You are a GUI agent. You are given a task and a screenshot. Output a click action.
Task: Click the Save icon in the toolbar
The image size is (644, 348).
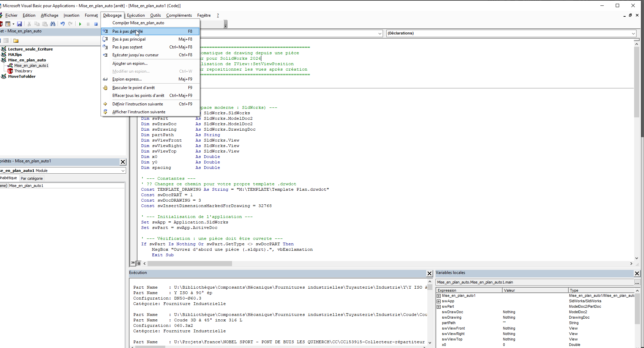coord(19,24)
